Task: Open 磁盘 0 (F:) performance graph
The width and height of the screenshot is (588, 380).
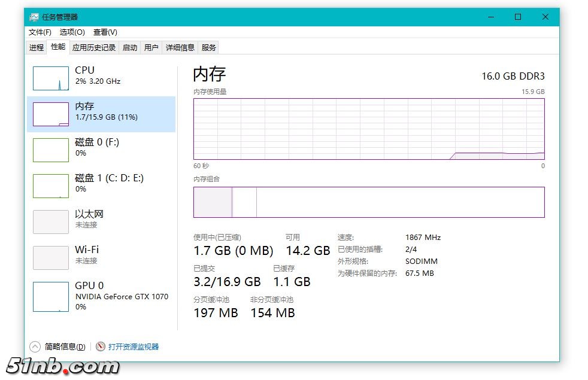Action: [x=51, y=150]
